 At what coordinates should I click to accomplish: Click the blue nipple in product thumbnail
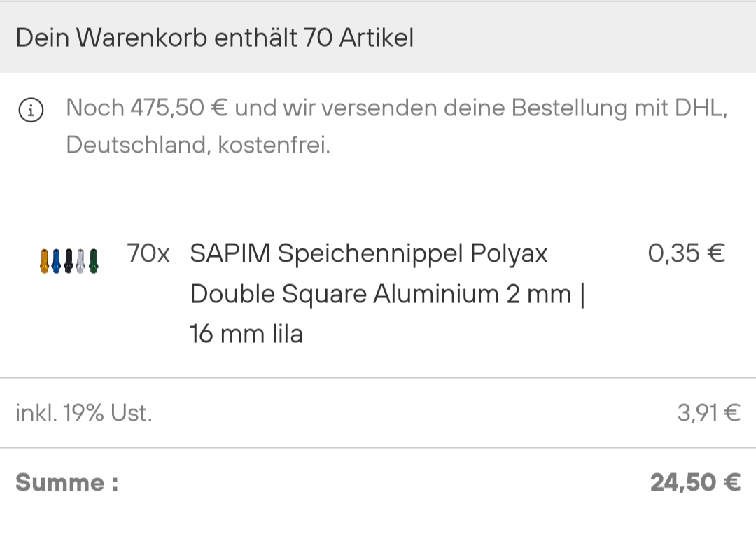[56, 260]
